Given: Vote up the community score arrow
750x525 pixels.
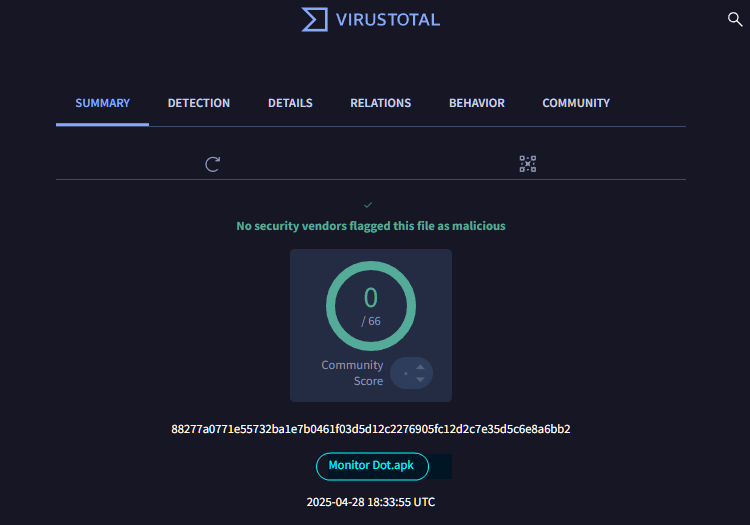Looking at the screenshot, I should (x=420, y=367).
